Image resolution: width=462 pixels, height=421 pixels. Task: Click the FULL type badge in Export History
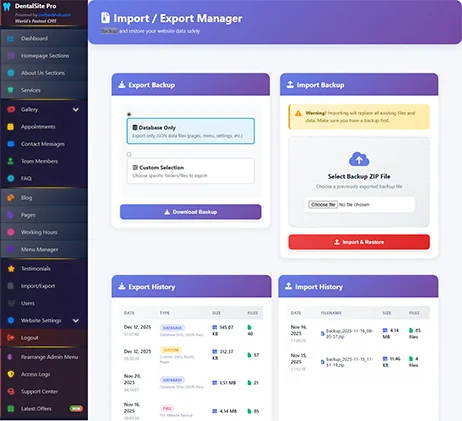[x=167, y=408]
